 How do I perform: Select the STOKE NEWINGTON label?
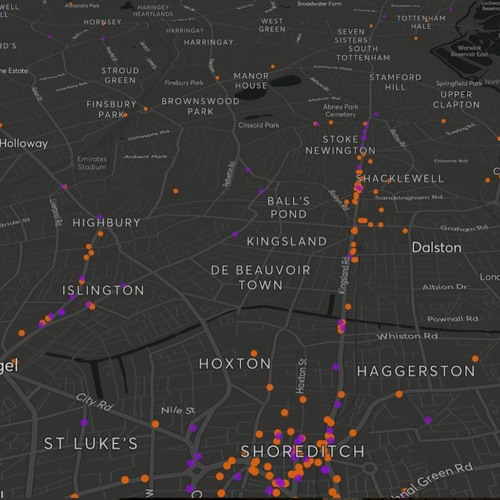click(x=340, y=145)
